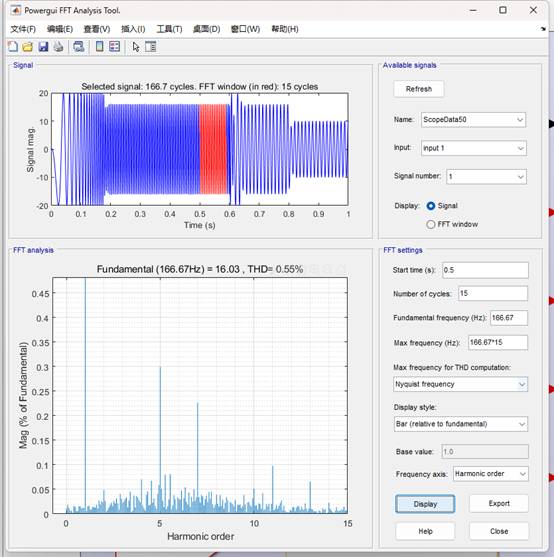Expand the ScopeData50 Name dropdown

point(473,120)
